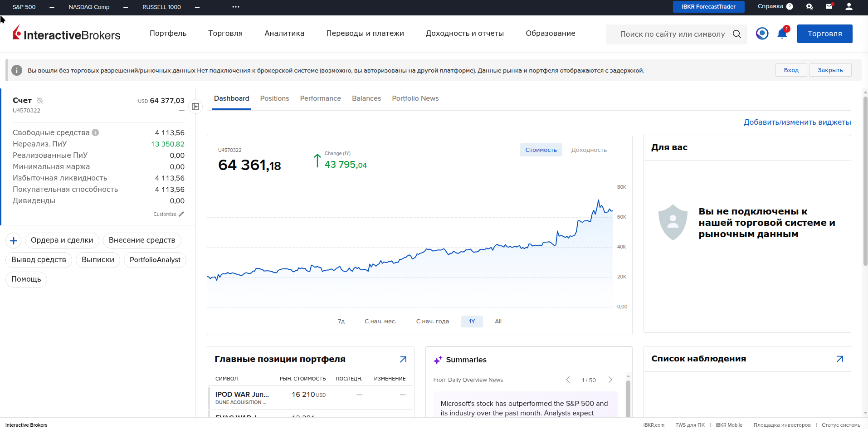Screen dimensions: 868x429
Task: Click the Interactive Brokers logo
Action: [x=66, y=33]
